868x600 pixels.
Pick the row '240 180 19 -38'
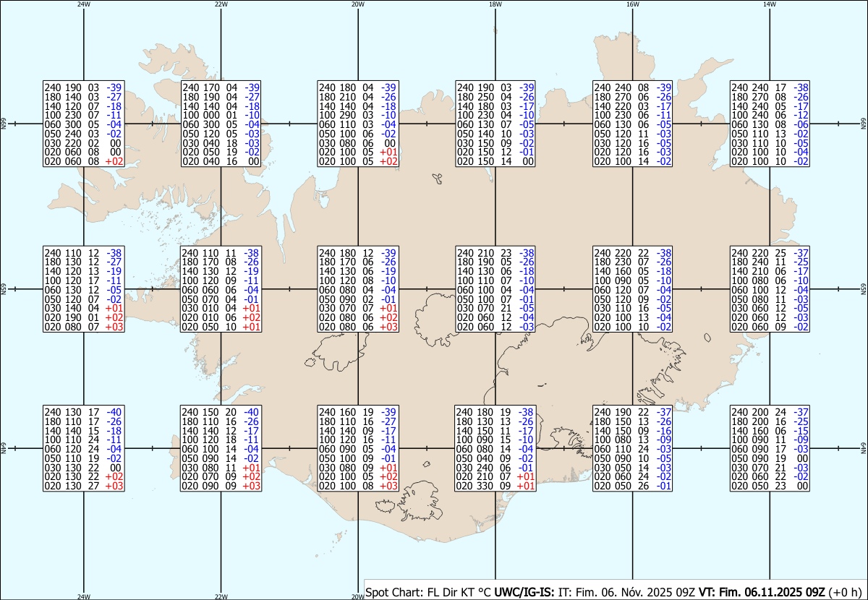pyautogui.click(x=495, y=411)
